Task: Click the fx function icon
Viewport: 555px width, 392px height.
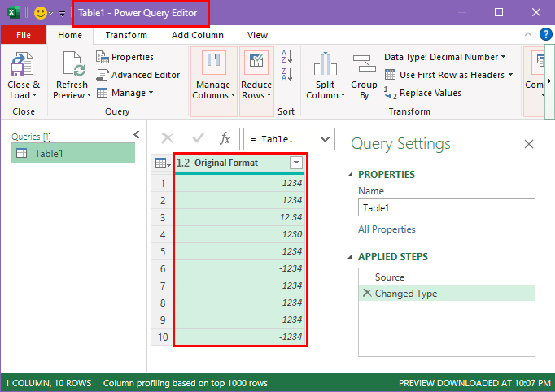Action: point(225,138)
